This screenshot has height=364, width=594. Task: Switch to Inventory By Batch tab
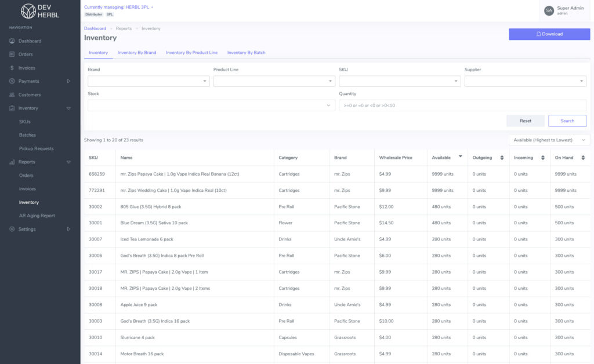tap(246, 53)
